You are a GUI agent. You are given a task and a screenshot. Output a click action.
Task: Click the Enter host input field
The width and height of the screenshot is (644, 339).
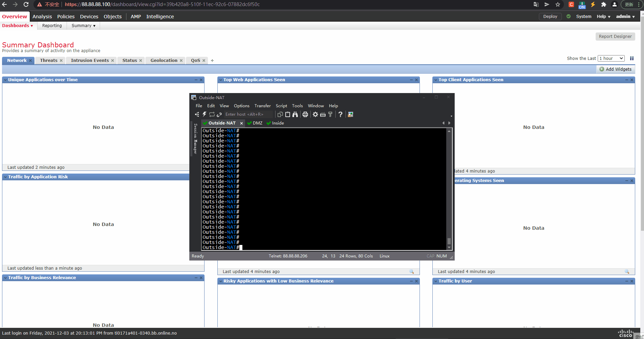pos(248,114)
